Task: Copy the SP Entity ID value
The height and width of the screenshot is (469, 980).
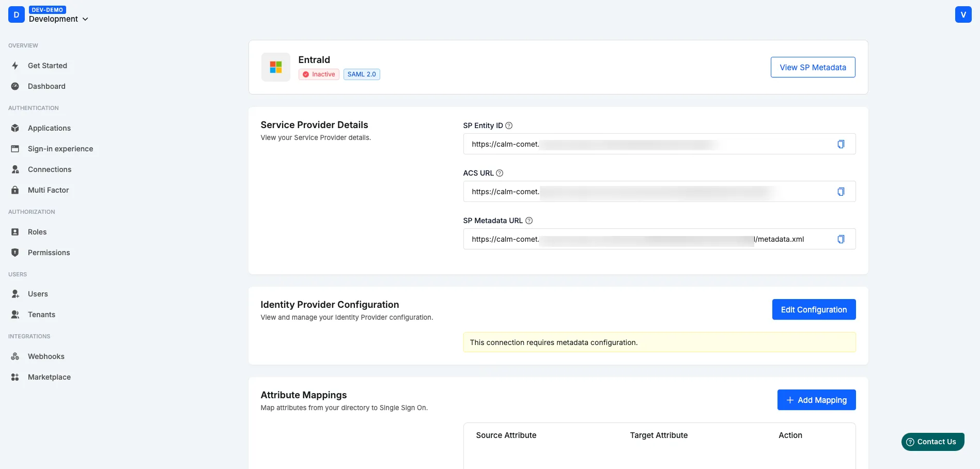Action: click(x=841, y=144)
